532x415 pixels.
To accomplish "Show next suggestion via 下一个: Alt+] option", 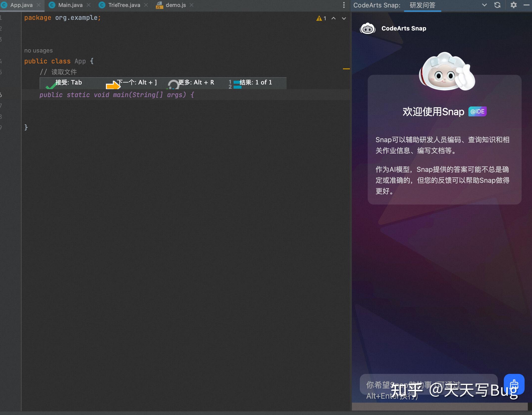I will (137, 82).
